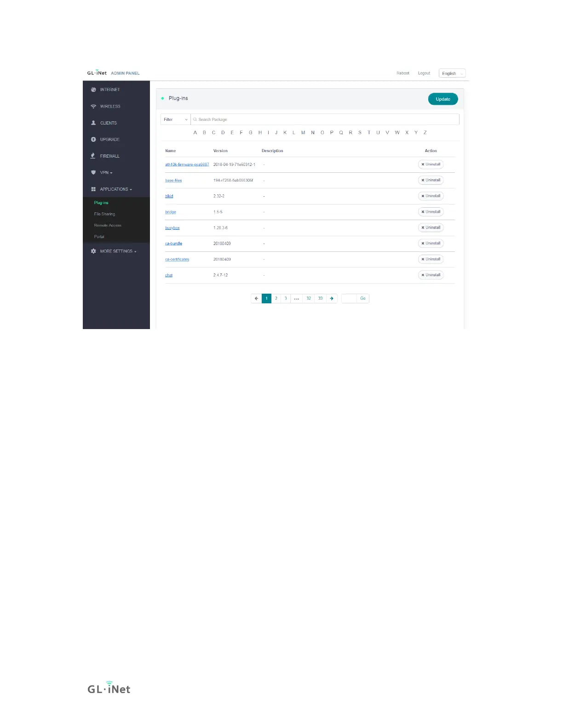Click the Update button
The height and width of the screenshot is (728, 563).
coord(443,99)
